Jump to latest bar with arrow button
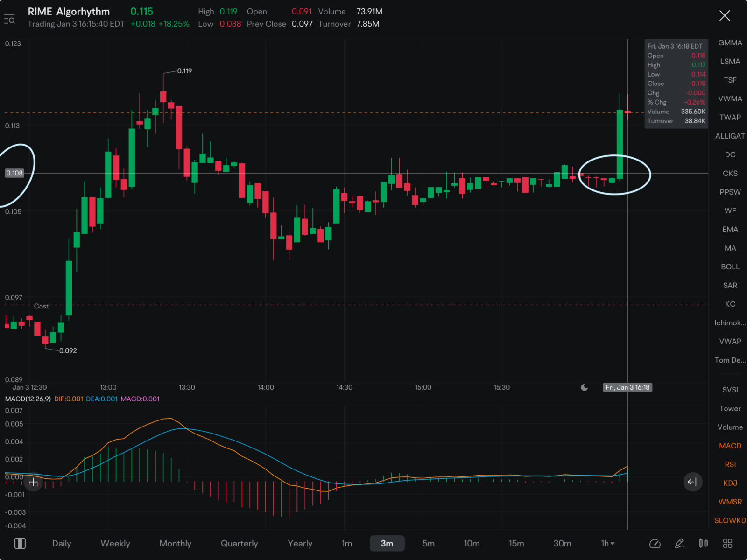The height and width of the screenshot is (560, 747). pyautogui.click(x=693, y=482)
